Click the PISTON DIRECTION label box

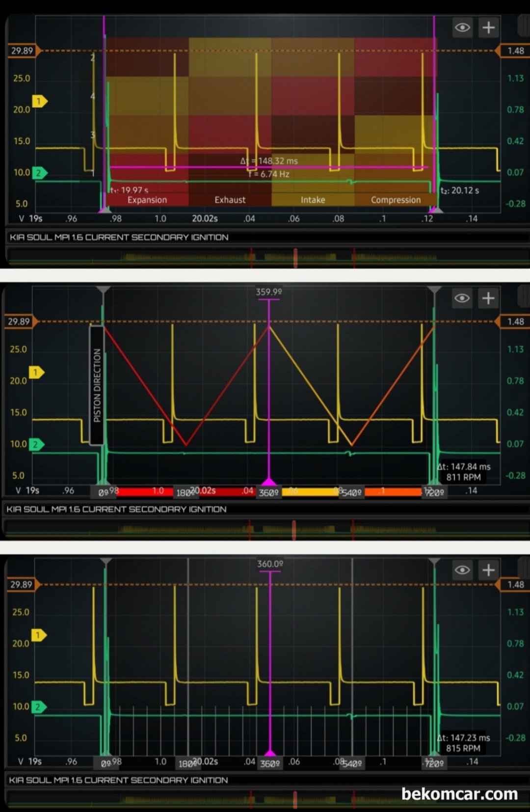(97, 385)
